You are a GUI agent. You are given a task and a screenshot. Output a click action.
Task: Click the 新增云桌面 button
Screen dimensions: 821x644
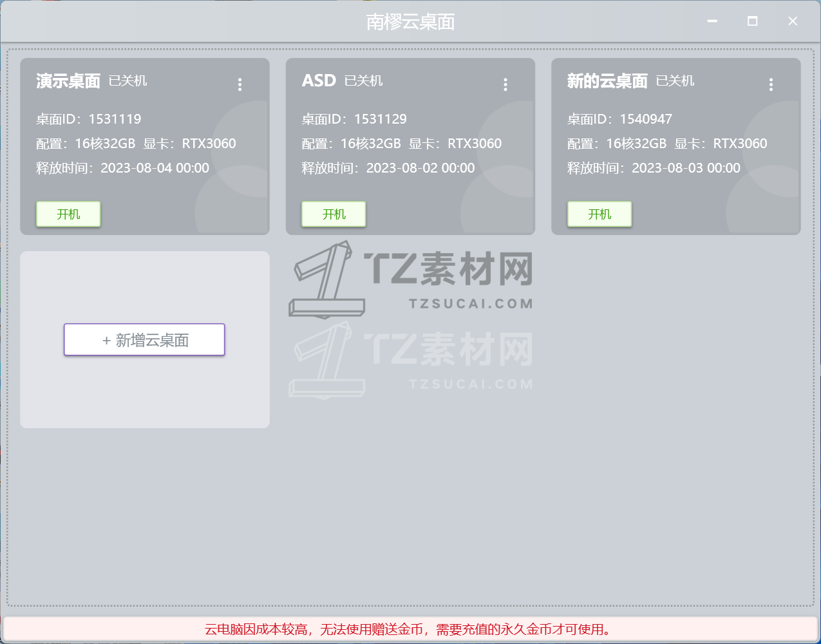pos(144,339)
